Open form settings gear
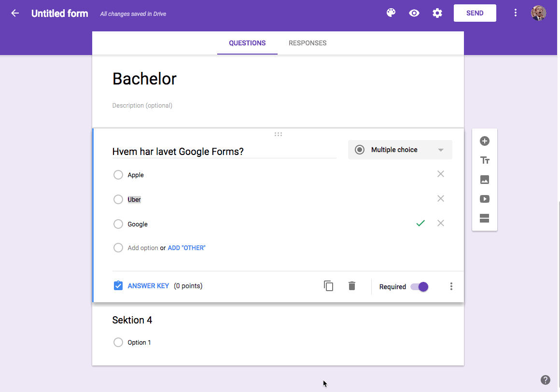 (437, 13)
